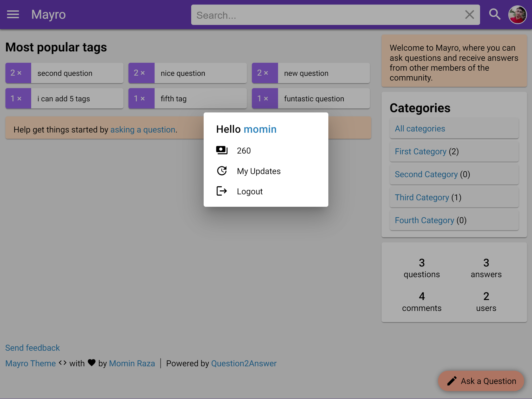
Task: Open the 'second question' tag
Action: pyautogui.click(x=65, y=73)
